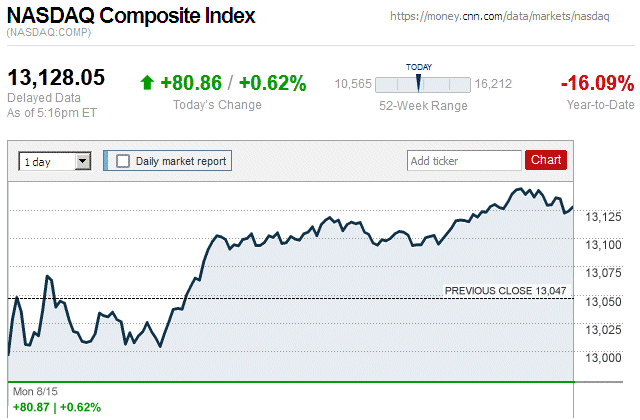
Task: Click the 13,000 price axis label
Action: tap(603, 358)
